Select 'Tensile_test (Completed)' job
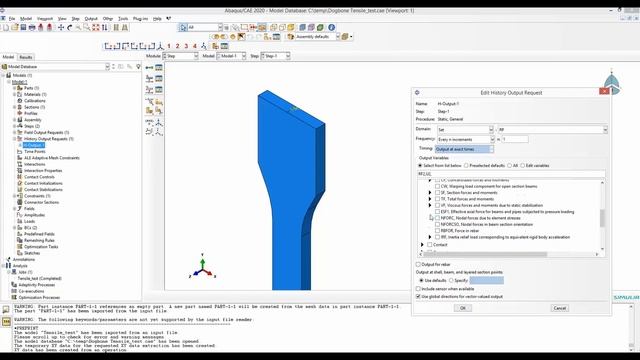This screenshot has width=640, height=360. coord(39,278)
